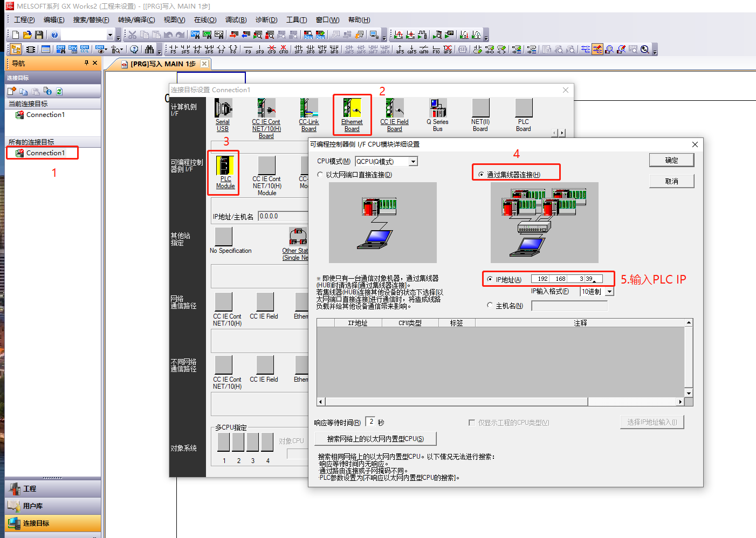Select Connection1 under 当前连接目标

click(x=45, y=115)
